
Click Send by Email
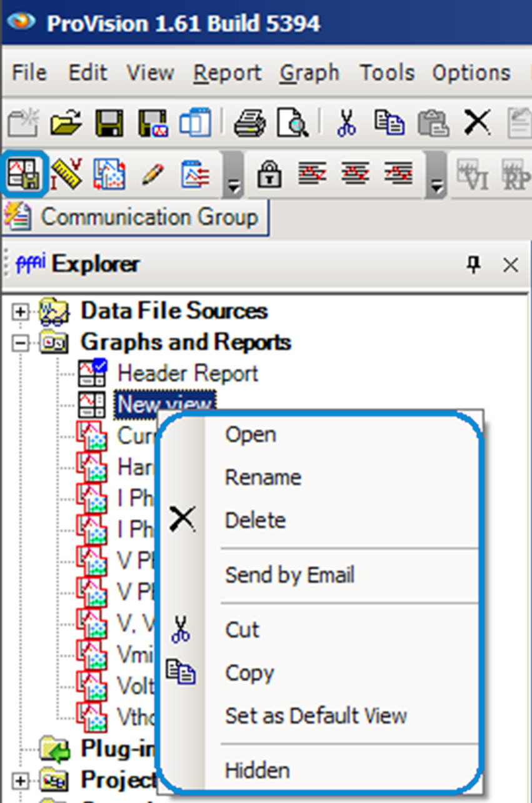tap(289, 575)
